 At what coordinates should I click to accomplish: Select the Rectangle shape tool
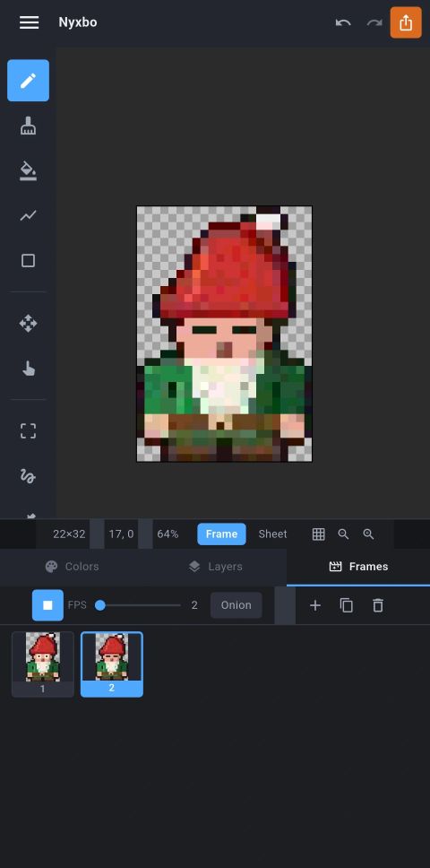coord(28,261)
